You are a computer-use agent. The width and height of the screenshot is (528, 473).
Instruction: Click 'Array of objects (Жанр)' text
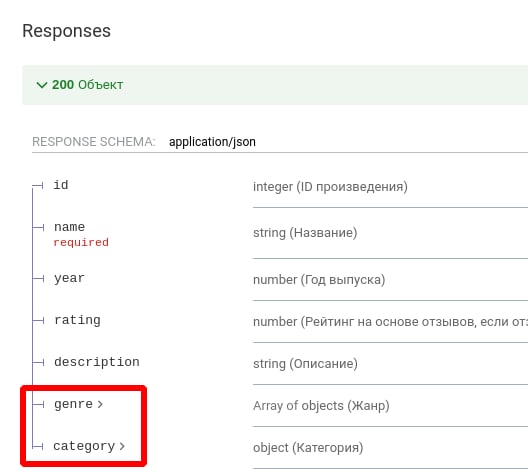[321, 406]
